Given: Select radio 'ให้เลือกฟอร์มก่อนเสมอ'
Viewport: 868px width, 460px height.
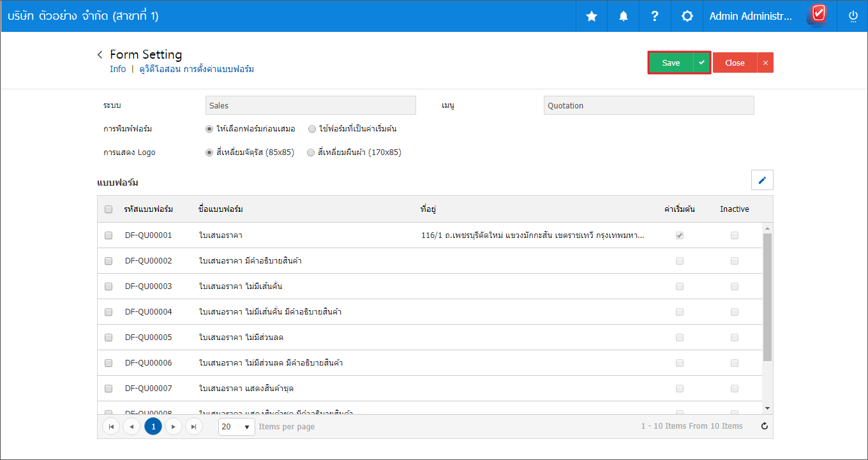Looking at the screenshot, I should pyautogui.click(x=209, y=129).
